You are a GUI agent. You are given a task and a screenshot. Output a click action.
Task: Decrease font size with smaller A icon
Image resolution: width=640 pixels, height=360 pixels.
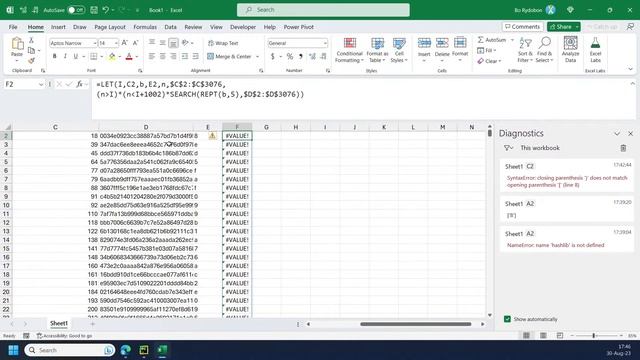coord(136,43)
